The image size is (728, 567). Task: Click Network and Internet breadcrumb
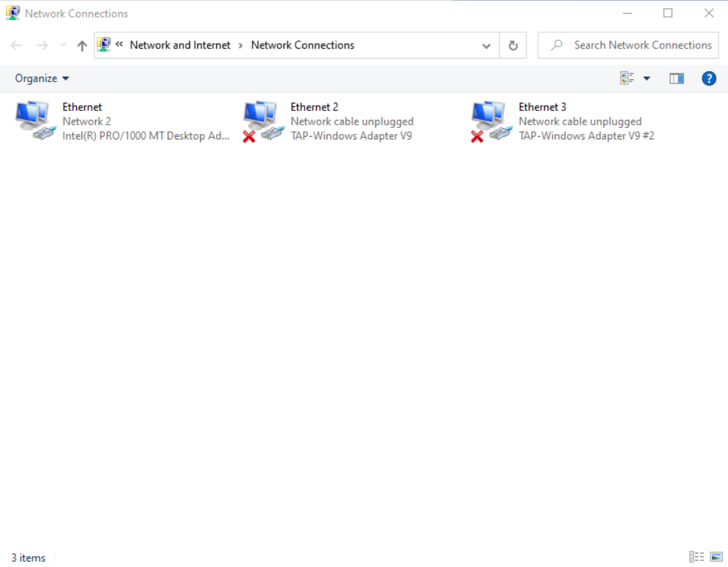coord(180,45)
